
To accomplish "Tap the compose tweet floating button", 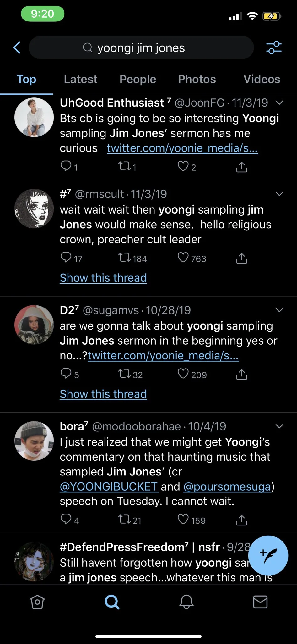I will (x=270, y=556).
